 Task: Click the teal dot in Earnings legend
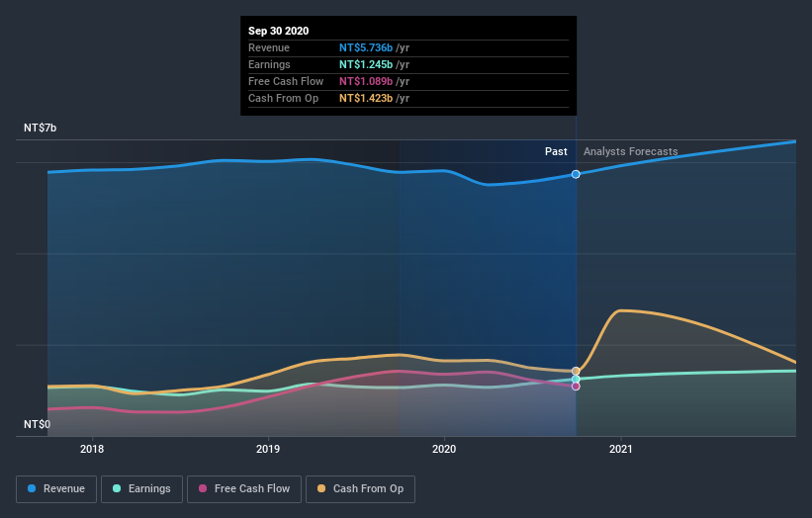coord(117,488)
